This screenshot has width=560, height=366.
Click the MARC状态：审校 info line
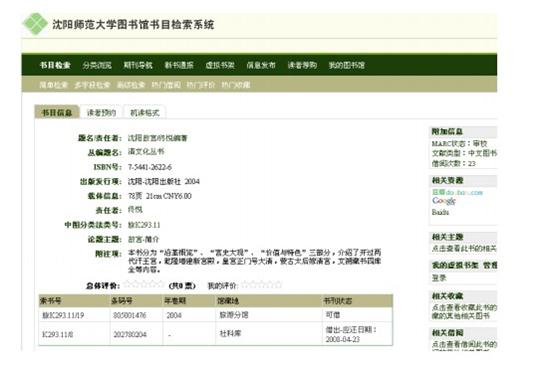click(x=459, y=144)
